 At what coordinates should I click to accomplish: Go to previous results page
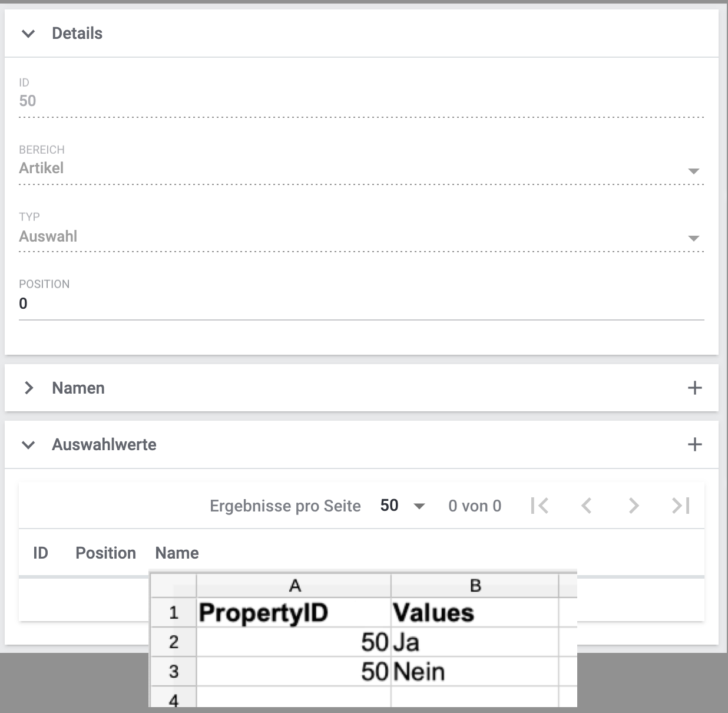coord(587,506)
